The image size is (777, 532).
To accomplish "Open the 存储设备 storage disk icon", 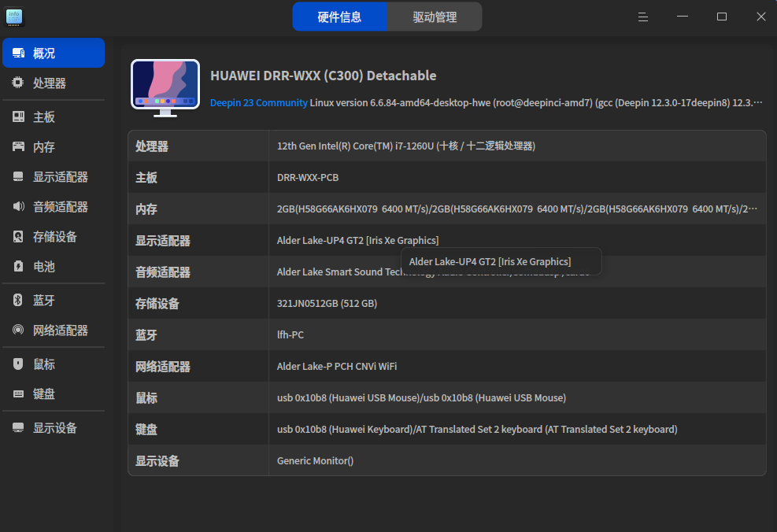I will pyautogui.click(x=18, y=237).
